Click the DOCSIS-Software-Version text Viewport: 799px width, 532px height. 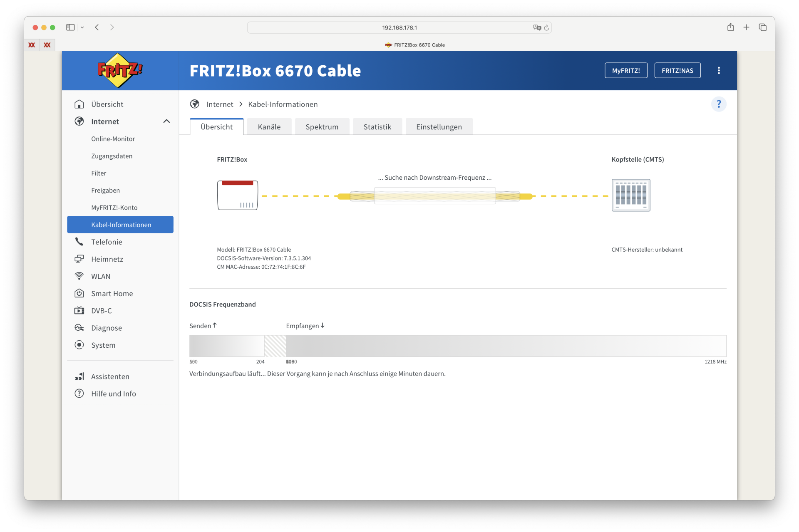(x=264, y=258)
